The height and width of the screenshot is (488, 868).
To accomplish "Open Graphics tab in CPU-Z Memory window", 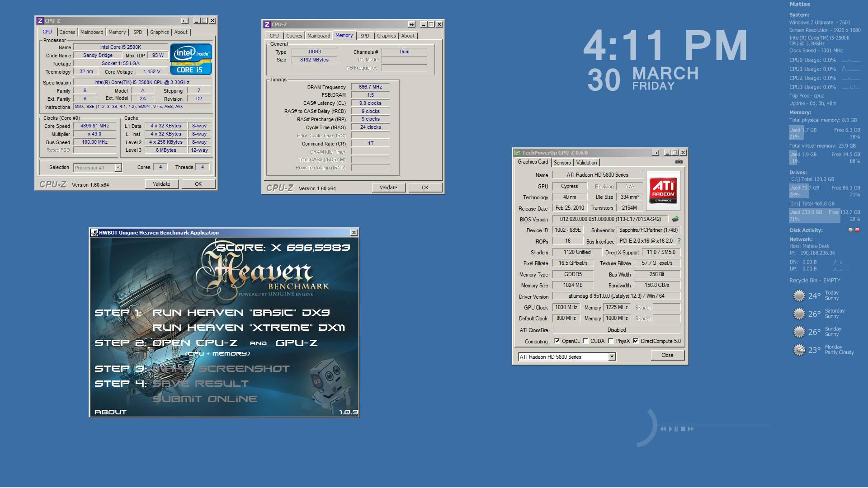I will pos(387,36).
